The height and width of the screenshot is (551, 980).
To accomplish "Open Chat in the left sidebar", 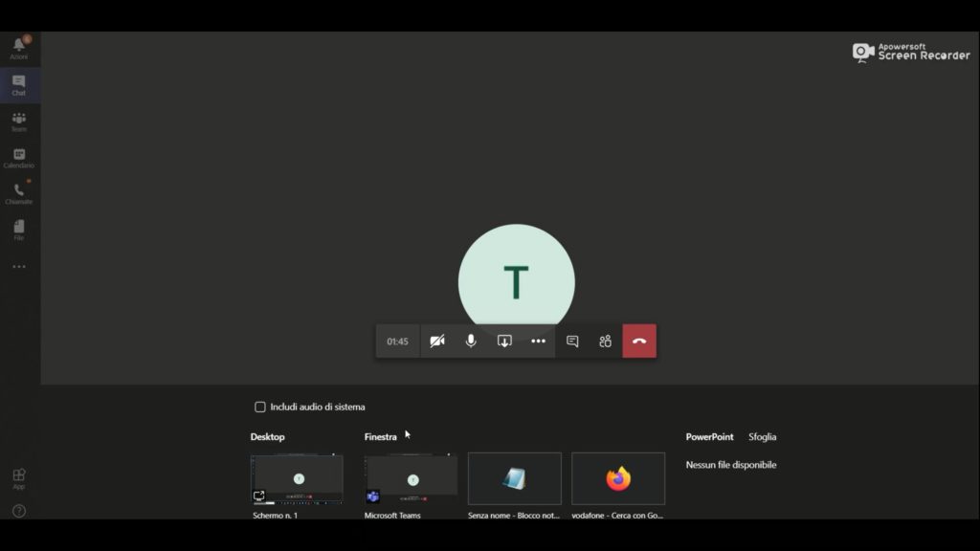I will 19,85.
